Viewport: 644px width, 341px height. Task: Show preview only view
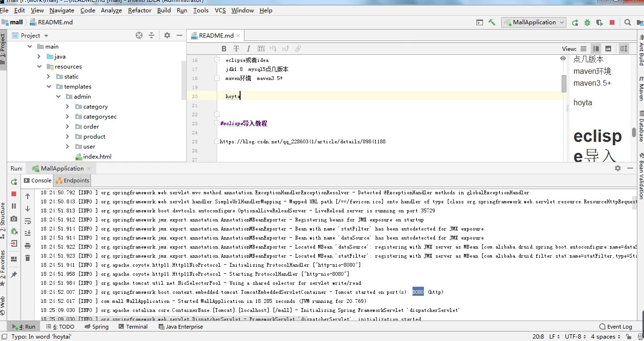point(608,49)
